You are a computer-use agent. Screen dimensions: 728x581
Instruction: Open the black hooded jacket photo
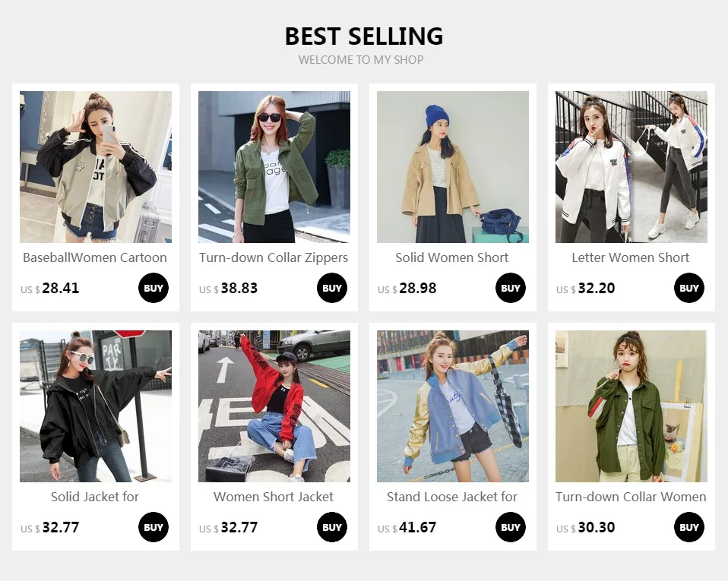tap(96, 406)
